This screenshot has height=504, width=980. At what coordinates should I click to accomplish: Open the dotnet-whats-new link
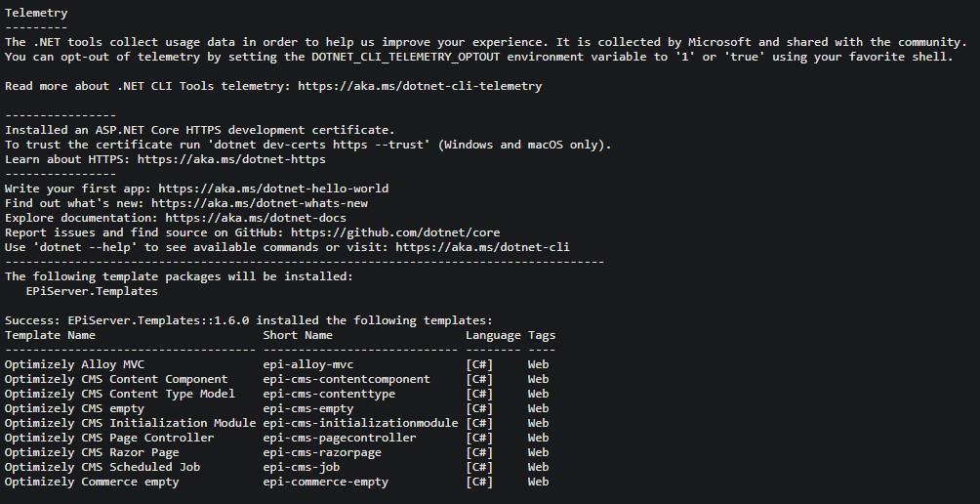260,203
